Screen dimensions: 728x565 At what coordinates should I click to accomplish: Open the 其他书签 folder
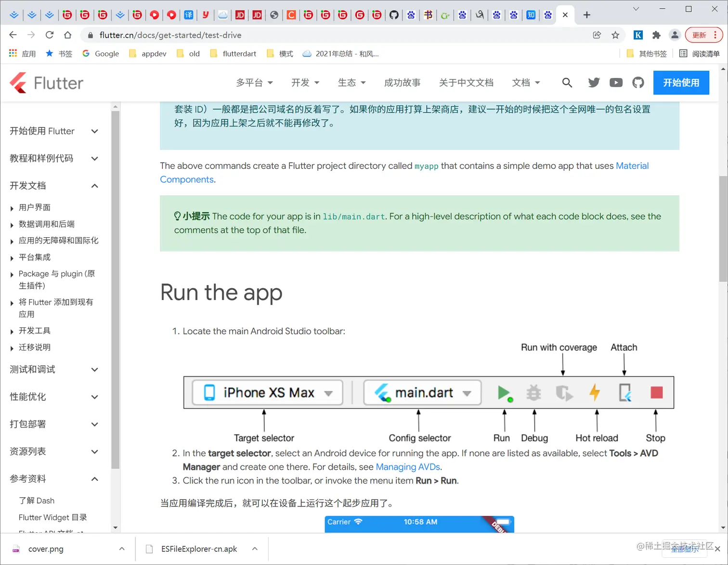click(x=647, y=53)
